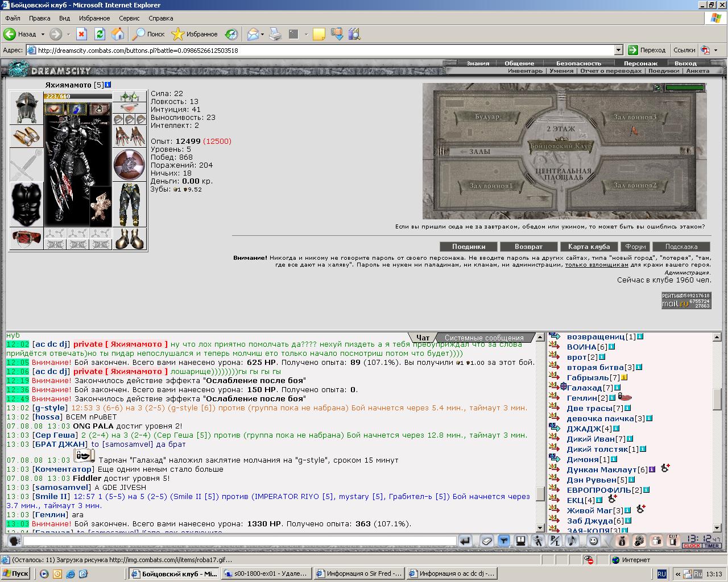Click the IE Print icon
Image resolution: width=728 pixels, height=582 pixels.
click(x=275, y=34)
